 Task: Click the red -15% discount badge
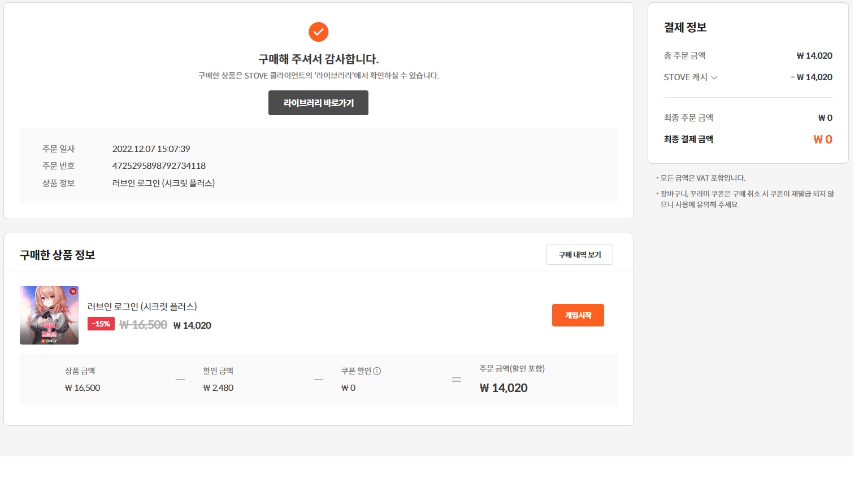click(101, 324)
